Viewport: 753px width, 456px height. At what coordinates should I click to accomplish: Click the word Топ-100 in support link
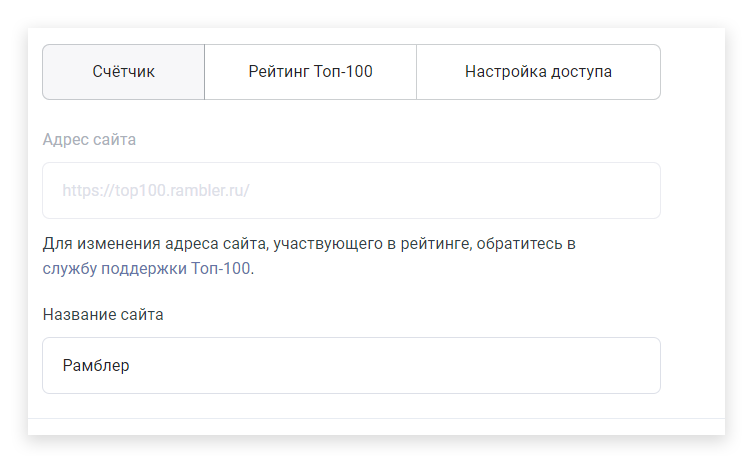click(x=221, y=268)
